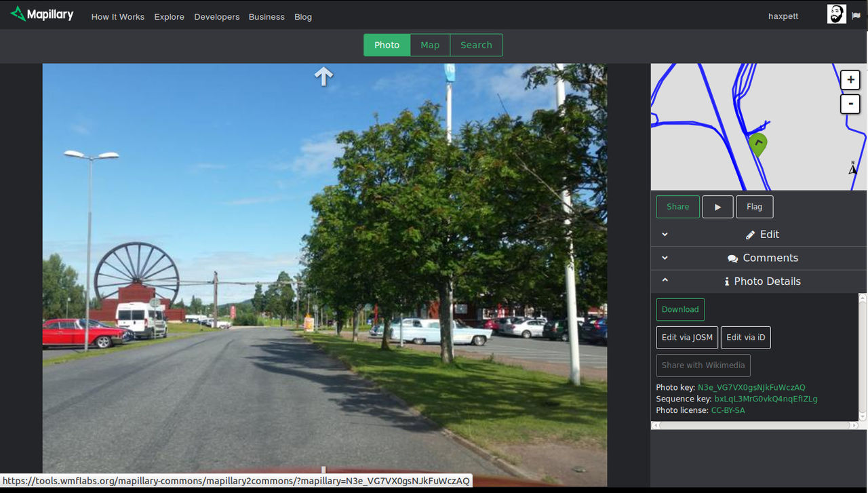Click the Download button
Screen dimensions: 868x493
679,309
